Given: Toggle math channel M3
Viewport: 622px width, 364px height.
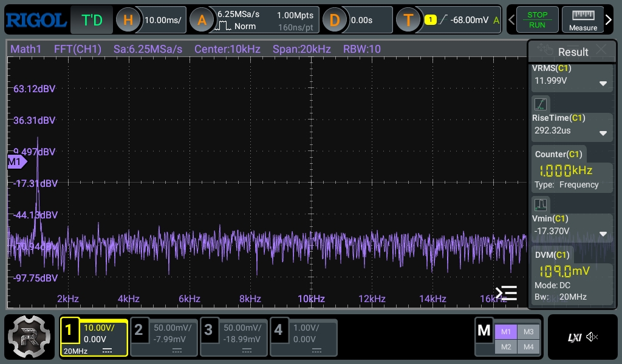Looking at the screenshot, I should [528, 332].
